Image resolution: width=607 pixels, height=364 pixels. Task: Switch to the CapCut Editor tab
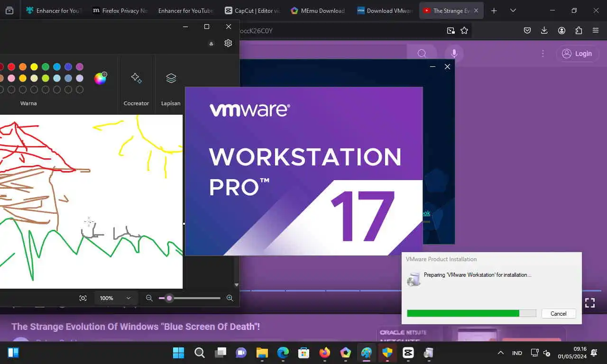(x=253, y=10)
